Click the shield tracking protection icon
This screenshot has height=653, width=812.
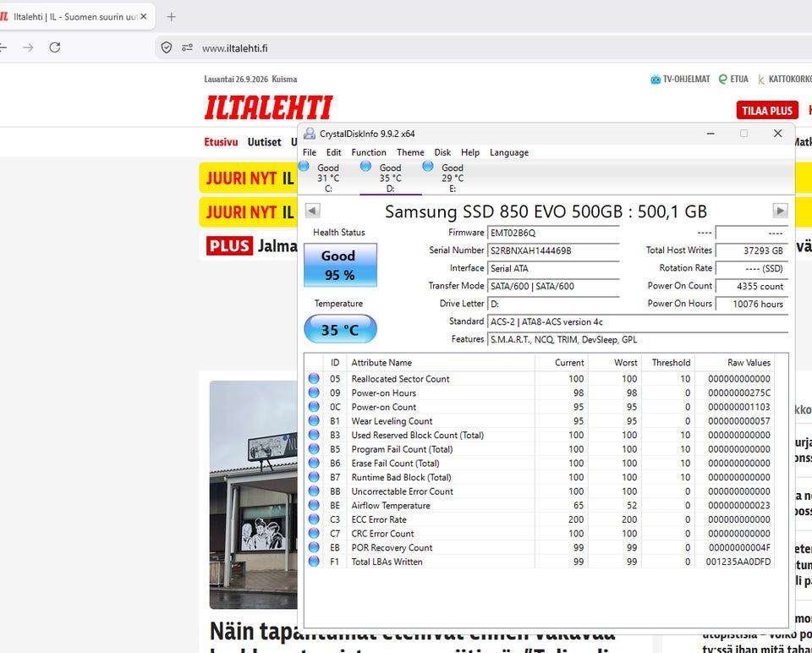167,47
